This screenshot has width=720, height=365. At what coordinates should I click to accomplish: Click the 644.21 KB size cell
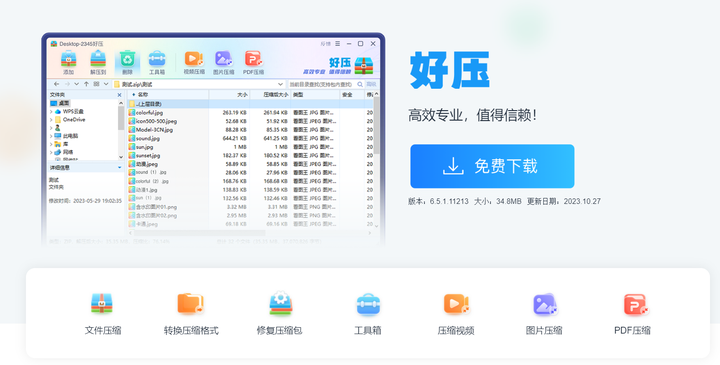point(235,139)
